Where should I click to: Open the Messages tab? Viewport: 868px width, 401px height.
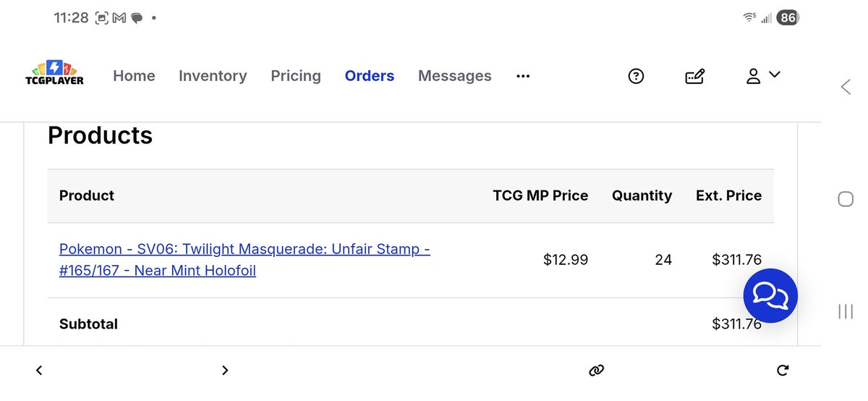click(454, 76)
